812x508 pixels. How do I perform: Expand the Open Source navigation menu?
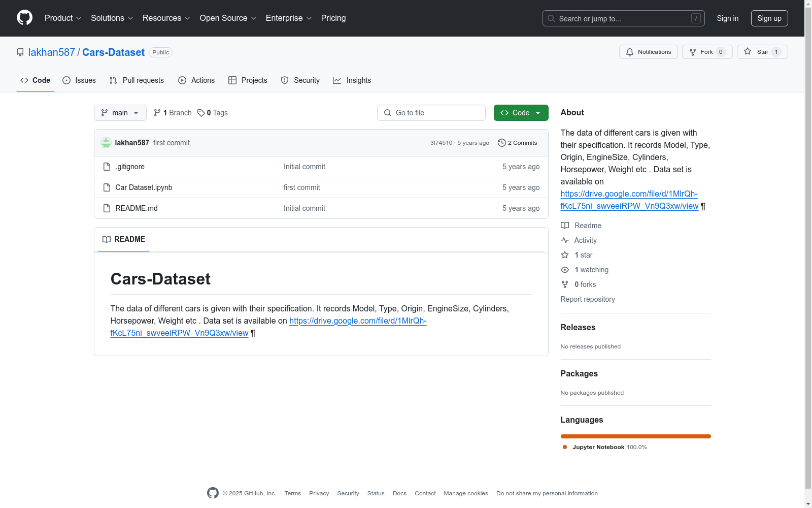[x=228, y=18]
